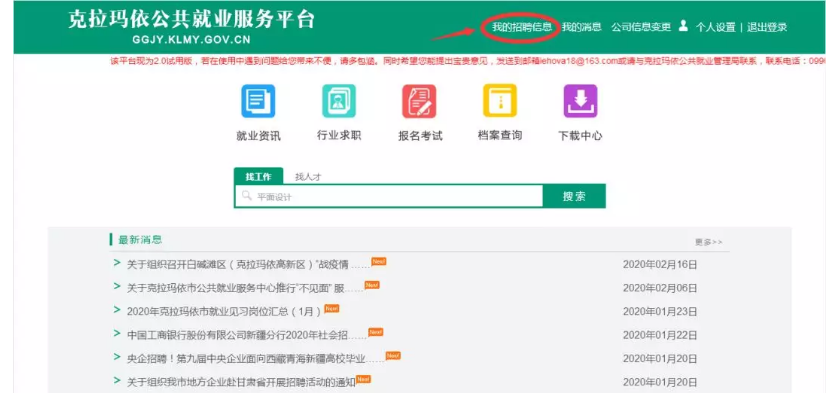Click the 下载中心 download center icon
Screen dimensions: 829x402
tap(580, 102)
